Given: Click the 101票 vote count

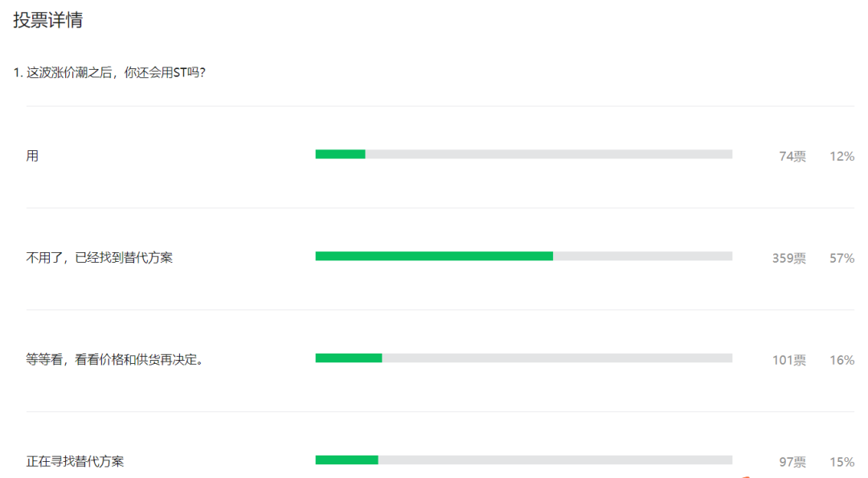Looking at the screenshot, I should tap(789, 360).
